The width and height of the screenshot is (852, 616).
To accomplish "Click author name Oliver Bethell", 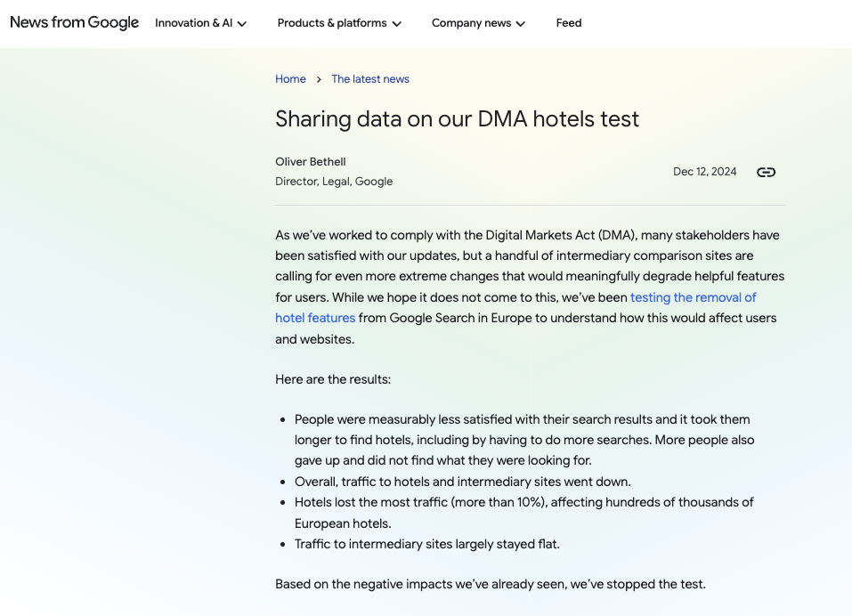I will (310, 162).
